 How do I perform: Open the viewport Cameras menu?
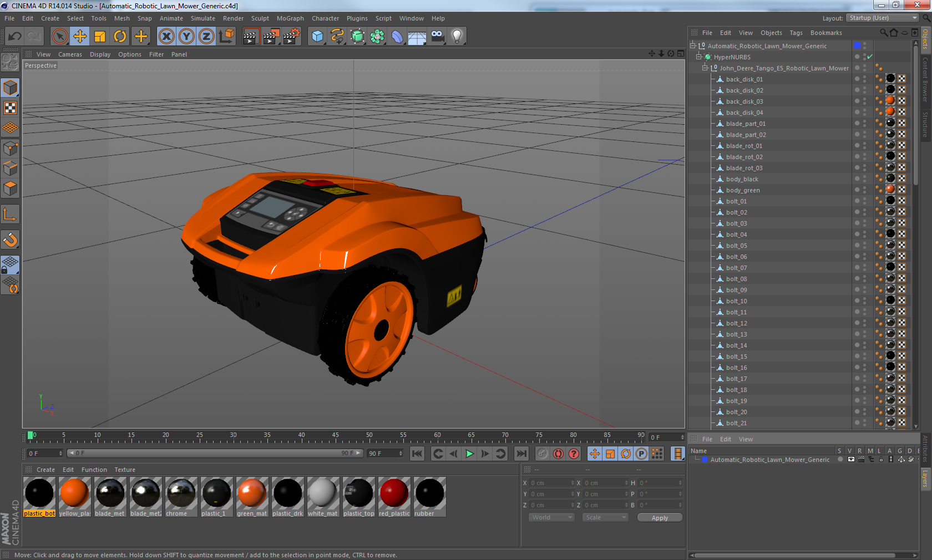[70, 54]
